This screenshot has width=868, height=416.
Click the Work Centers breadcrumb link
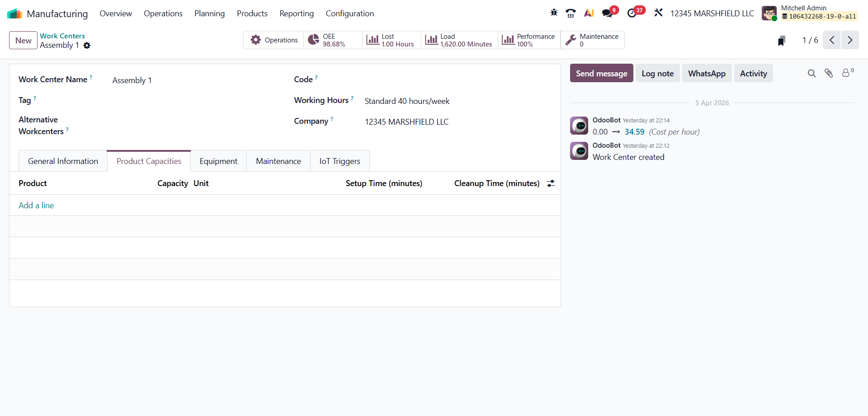coord(62,36)
